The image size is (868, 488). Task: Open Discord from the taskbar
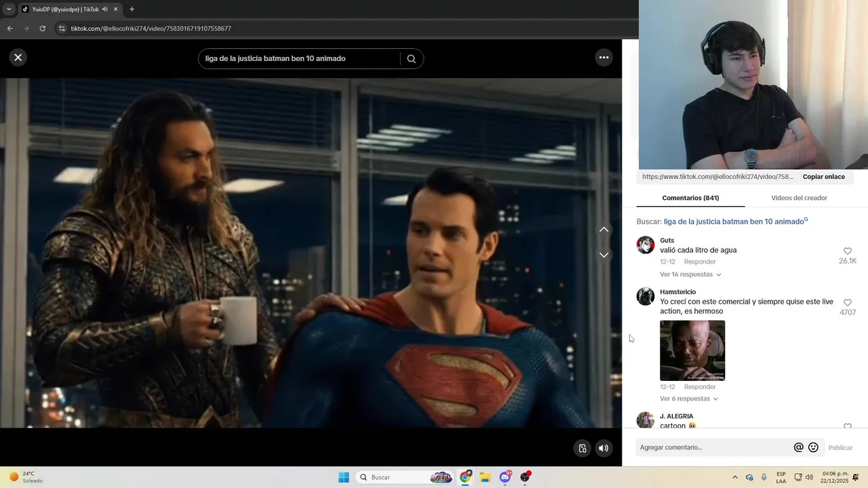[x=505, y=477]
